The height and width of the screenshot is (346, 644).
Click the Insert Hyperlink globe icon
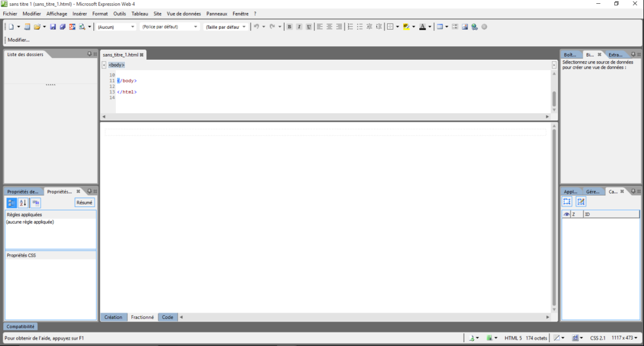point(474,27)
